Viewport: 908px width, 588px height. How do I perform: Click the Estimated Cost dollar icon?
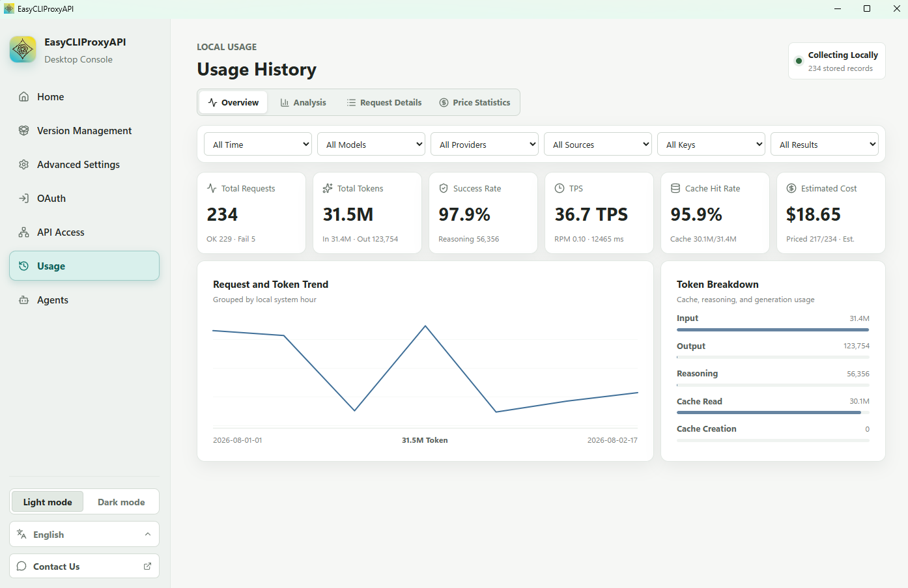pos(791,188)
